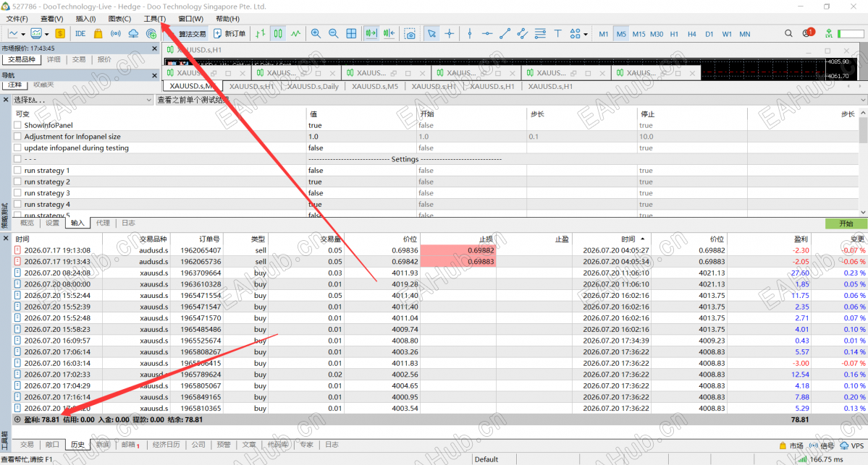Image resolution: width=868 pixels, height=465 pixels.
Task: Click the zoom in magnifier icon
Action: [316, 34]
